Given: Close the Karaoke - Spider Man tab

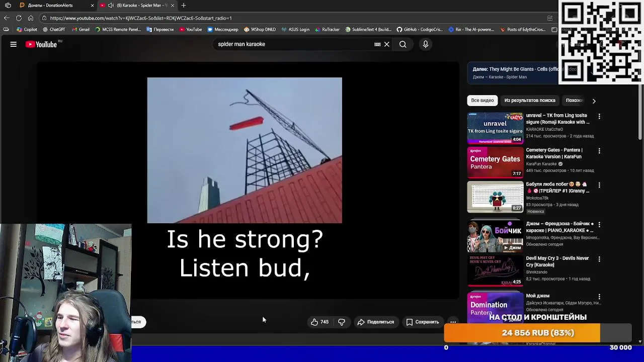Looking at the screenshot, I should [x=173, y=5].
